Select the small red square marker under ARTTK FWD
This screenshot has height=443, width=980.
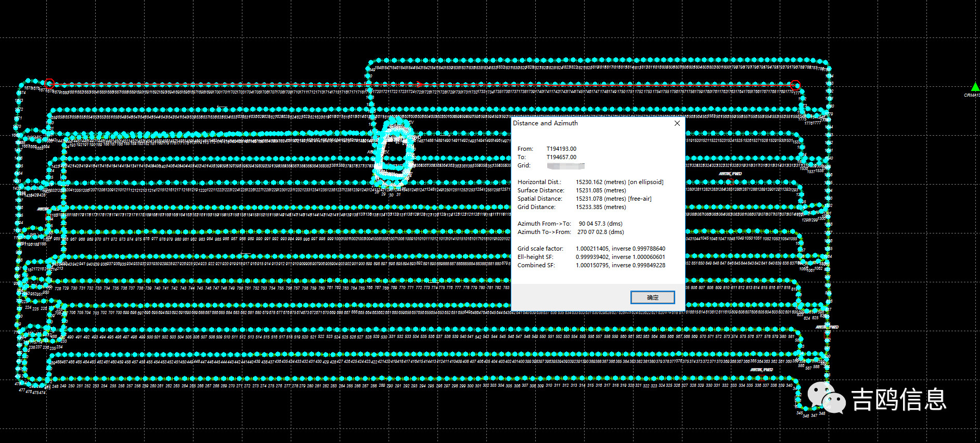tap(730, 181)
